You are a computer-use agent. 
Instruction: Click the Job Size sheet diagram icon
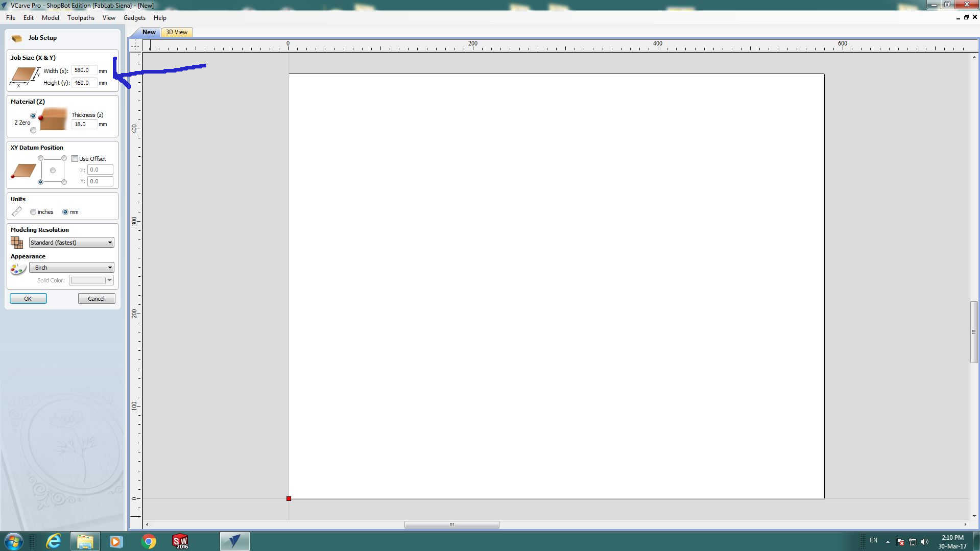click(x=24, y=77)
